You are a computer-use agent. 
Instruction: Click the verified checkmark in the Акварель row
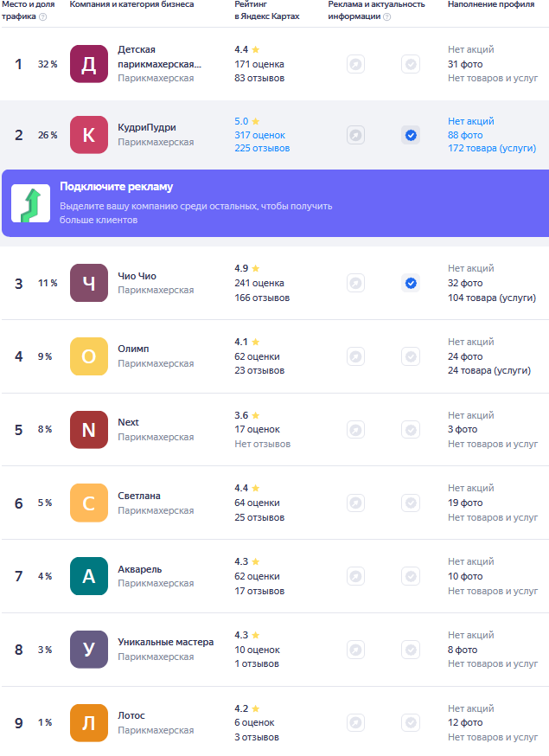tap(411, 576)
